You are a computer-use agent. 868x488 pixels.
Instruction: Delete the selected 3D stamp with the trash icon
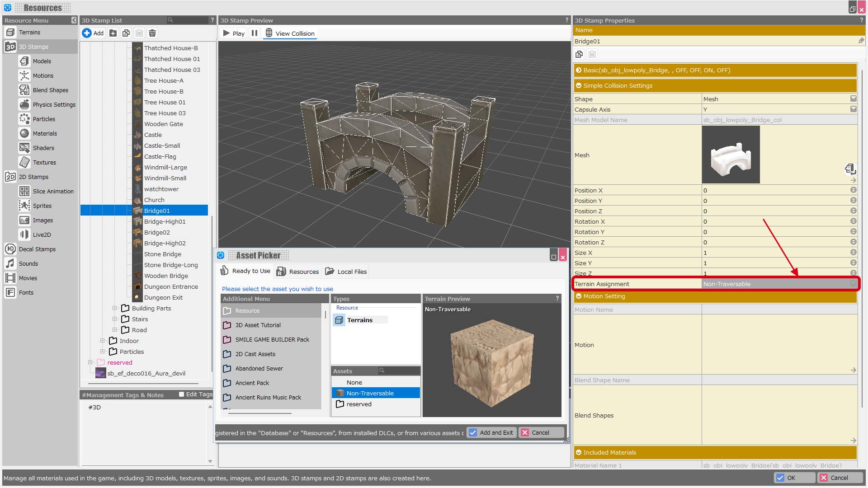click(x=152, y=33)
